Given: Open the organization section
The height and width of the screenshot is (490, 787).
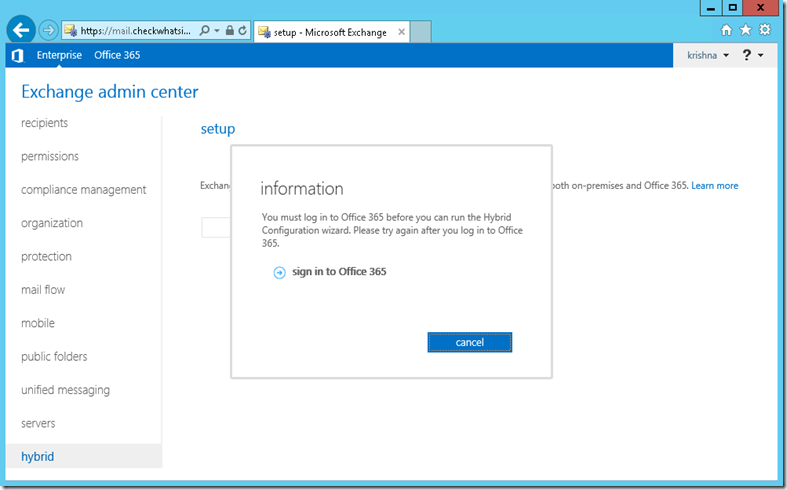Looking at the screenshot, I should click(x=52, y=223).
